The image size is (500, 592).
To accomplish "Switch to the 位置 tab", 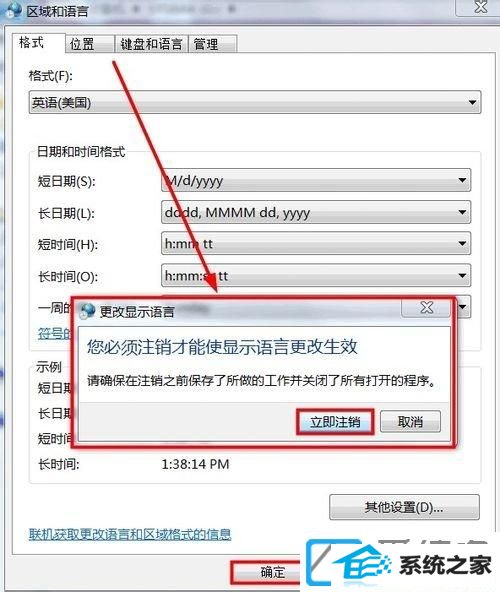I will [90, 44].
